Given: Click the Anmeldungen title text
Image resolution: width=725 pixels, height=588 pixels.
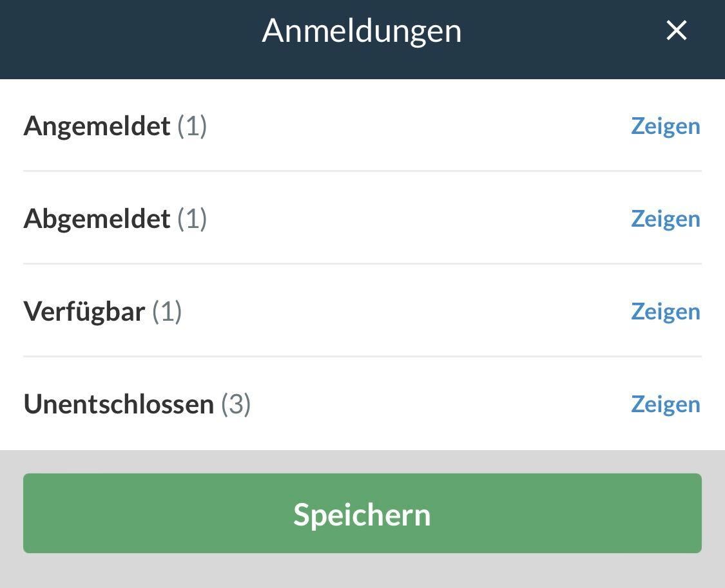Looking at the screenshot, I should (362, 30).
